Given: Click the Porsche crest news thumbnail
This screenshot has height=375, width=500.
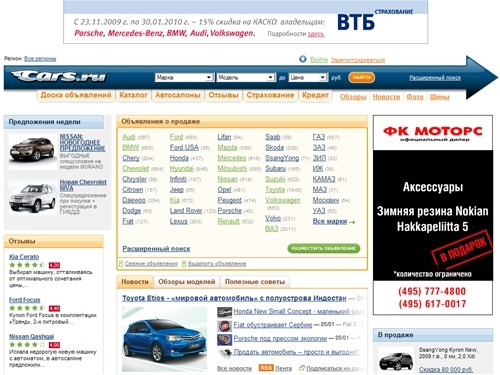Looking at the screenshot, I should tap(224, 339).
